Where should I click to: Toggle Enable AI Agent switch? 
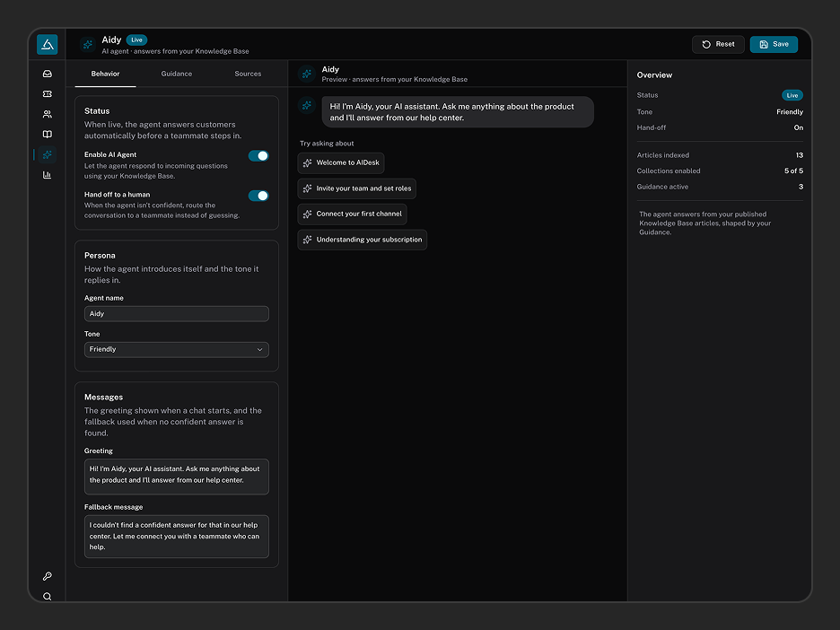tap(258, 156)
